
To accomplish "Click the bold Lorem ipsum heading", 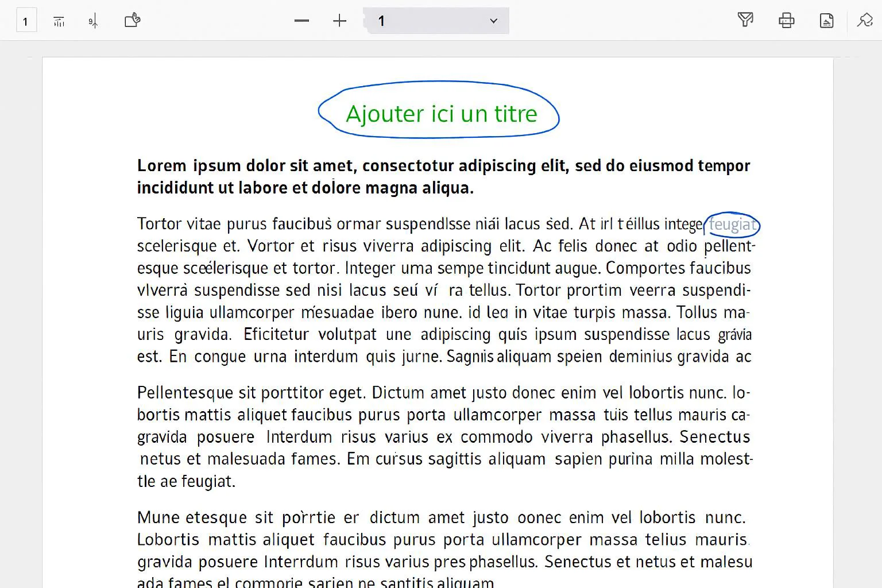I will 442,176.
